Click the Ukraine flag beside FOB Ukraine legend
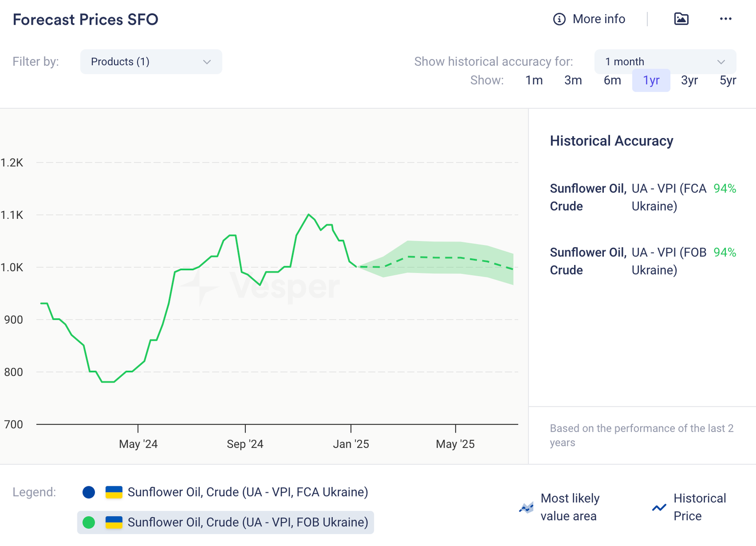 [x=114, y=522]
